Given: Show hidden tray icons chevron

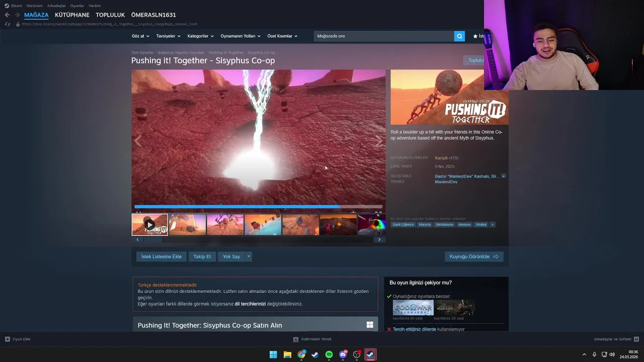Looking at the screenshot, I should point(584,354).
